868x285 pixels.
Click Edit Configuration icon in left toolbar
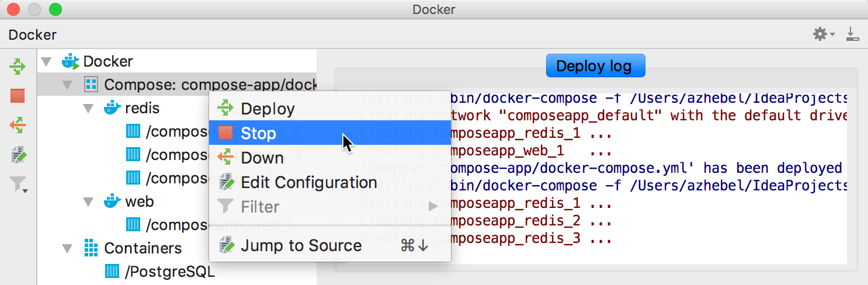pos(18,155)
